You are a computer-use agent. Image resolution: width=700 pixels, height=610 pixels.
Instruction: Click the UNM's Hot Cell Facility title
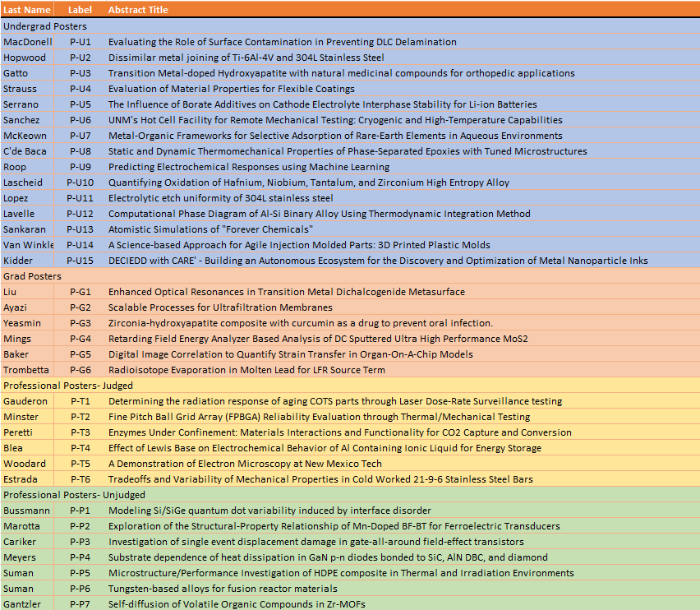coord(335,120)
